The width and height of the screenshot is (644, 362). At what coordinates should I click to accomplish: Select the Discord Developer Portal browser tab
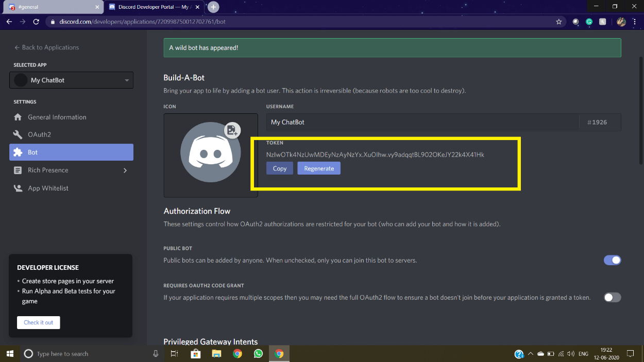click(x=154, y=7)
